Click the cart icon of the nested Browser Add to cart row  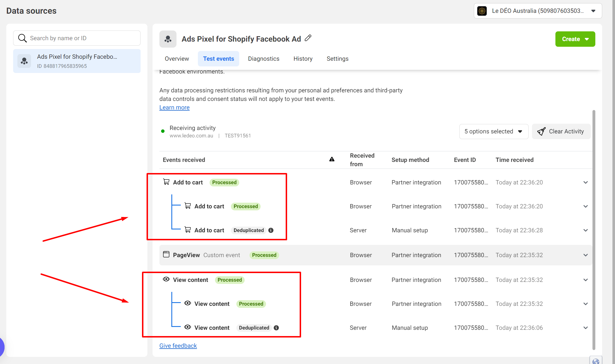point(188,206)
